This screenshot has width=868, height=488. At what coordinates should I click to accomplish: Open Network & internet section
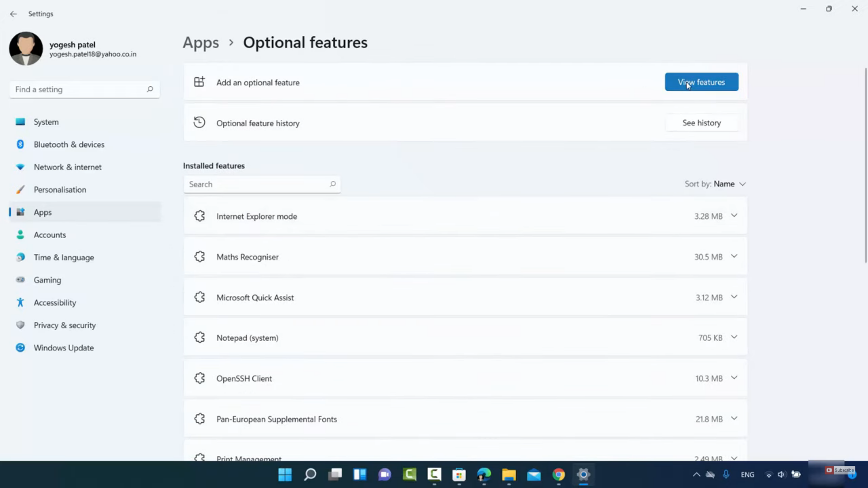click(85, 167)
